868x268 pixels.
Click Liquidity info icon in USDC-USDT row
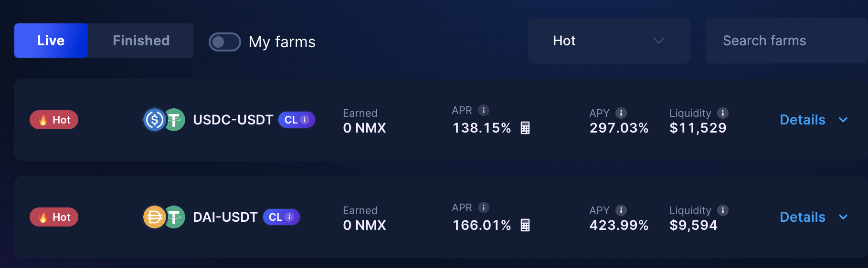click(x=723, y=113)
